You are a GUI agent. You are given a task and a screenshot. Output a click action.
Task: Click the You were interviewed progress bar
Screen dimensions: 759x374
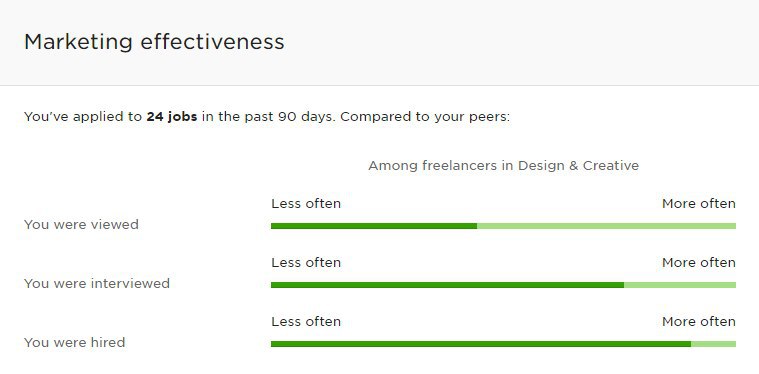pyautogui.click(x=503, y=285)
